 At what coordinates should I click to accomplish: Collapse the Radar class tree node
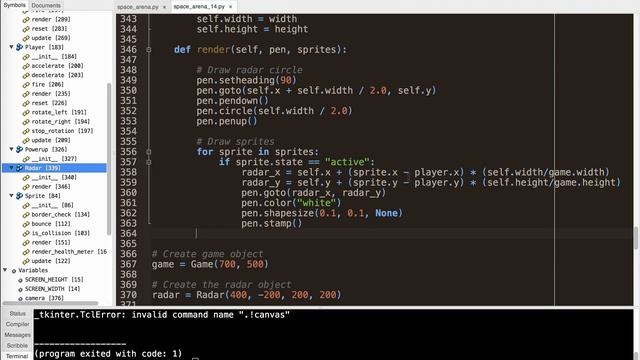coord(11,168)
